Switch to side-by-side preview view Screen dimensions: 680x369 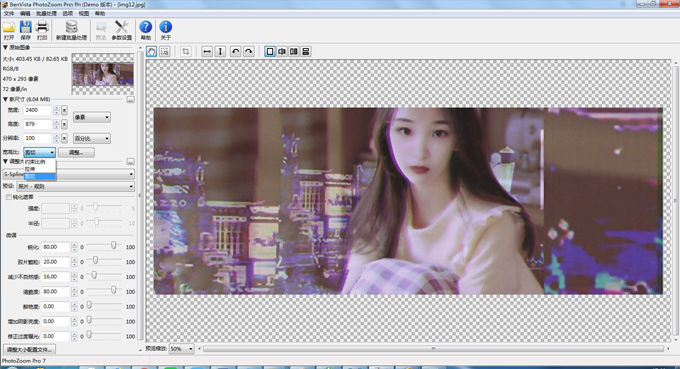tap(294, 52)
